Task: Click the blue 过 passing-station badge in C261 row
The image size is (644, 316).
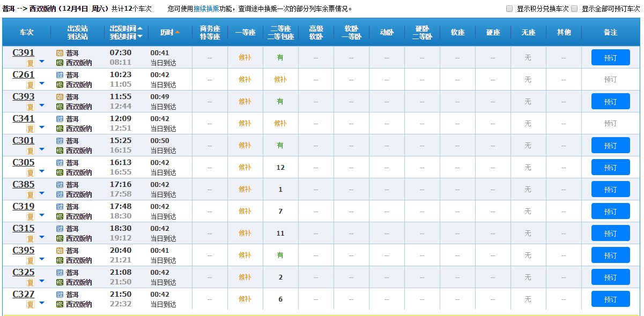Action: [59, 74]
